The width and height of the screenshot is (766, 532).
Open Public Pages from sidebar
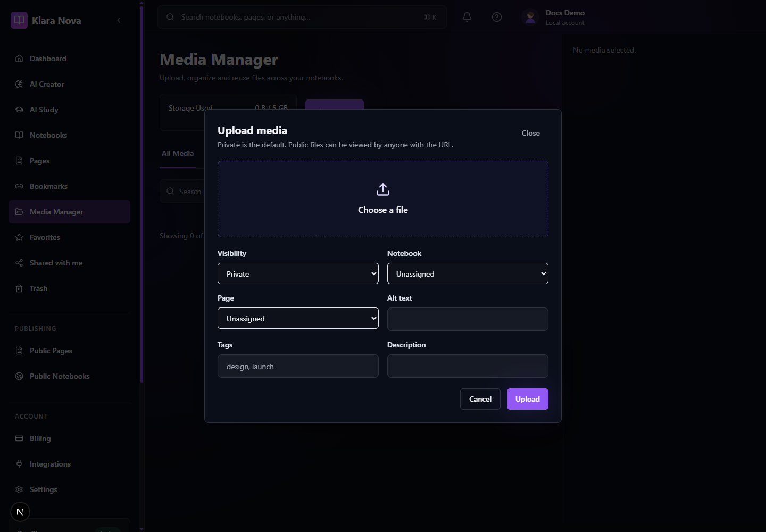click(x=69, y=351)
